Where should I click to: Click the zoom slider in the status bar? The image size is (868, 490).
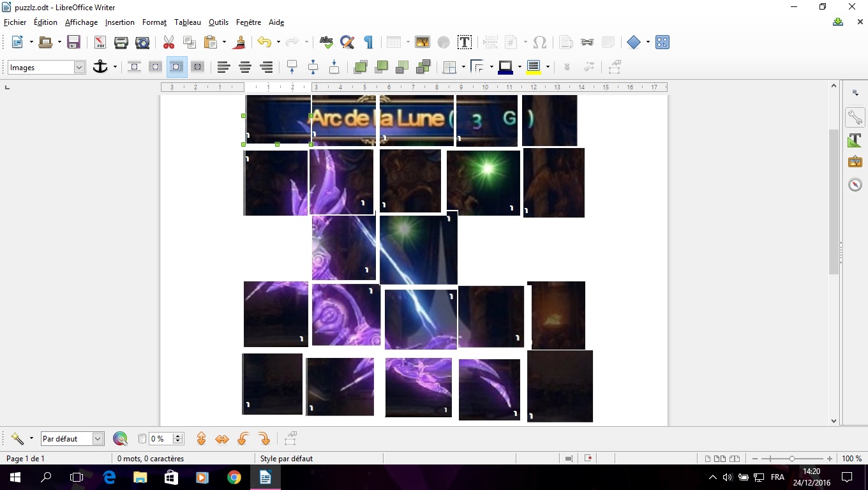(x=791, y=459)
